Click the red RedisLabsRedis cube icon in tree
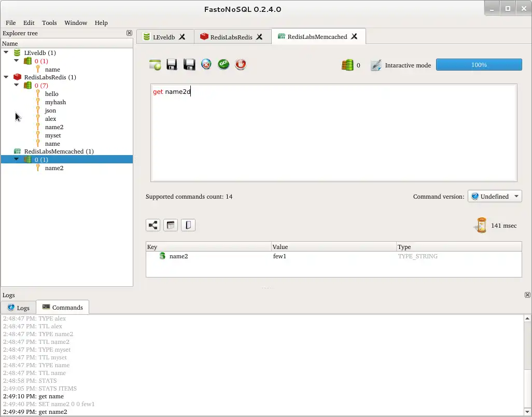The height and width of the screenshot is (417, 532). pos(17,77)
